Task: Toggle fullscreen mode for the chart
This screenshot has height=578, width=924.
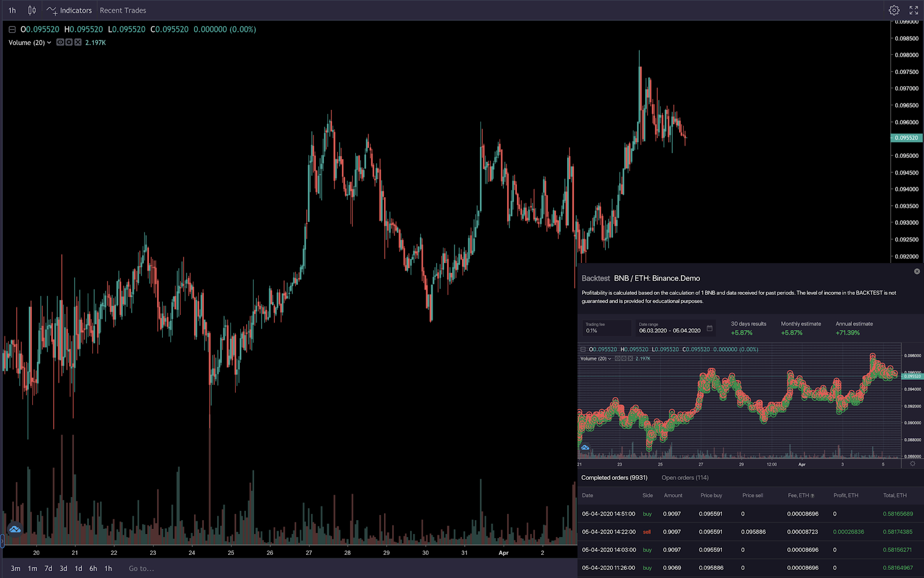Action: pos(914,10)
